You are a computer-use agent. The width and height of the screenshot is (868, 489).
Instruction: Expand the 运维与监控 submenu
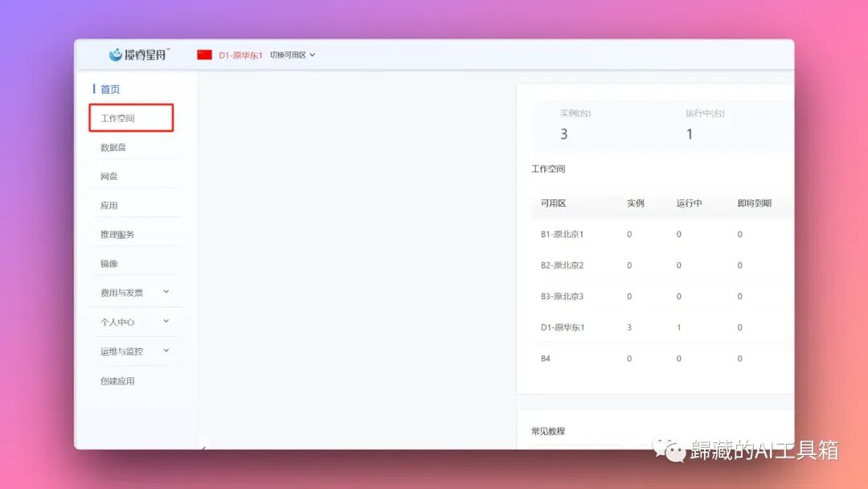[134, 351]
